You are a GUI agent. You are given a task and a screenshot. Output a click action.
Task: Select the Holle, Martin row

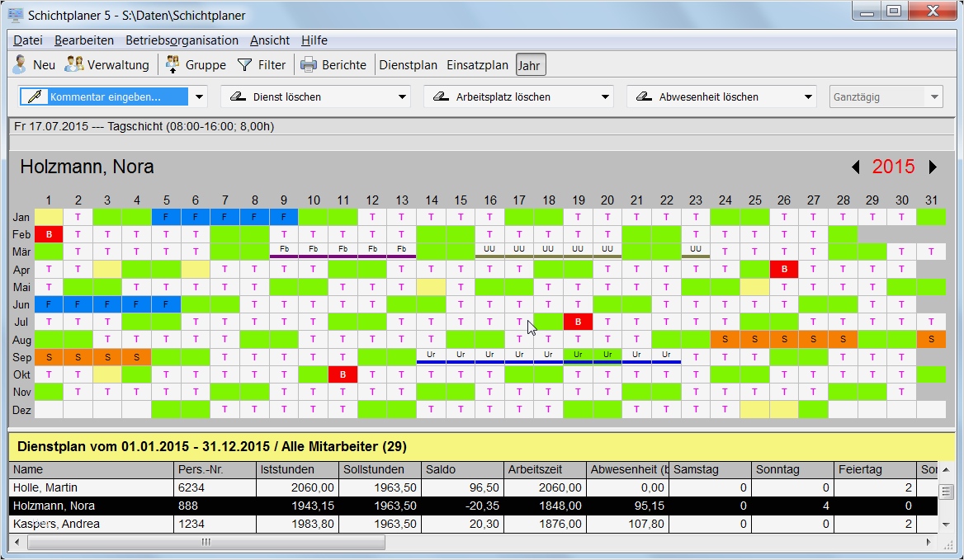[474, 488]
